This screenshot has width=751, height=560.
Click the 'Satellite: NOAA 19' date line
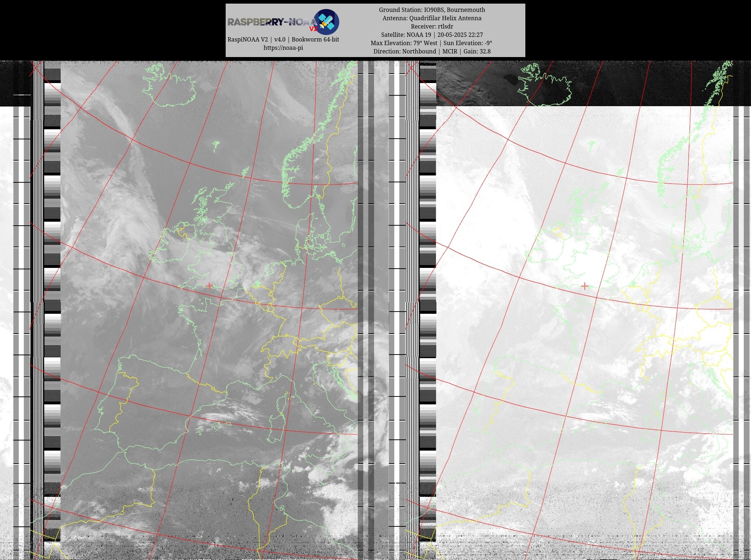432,35
